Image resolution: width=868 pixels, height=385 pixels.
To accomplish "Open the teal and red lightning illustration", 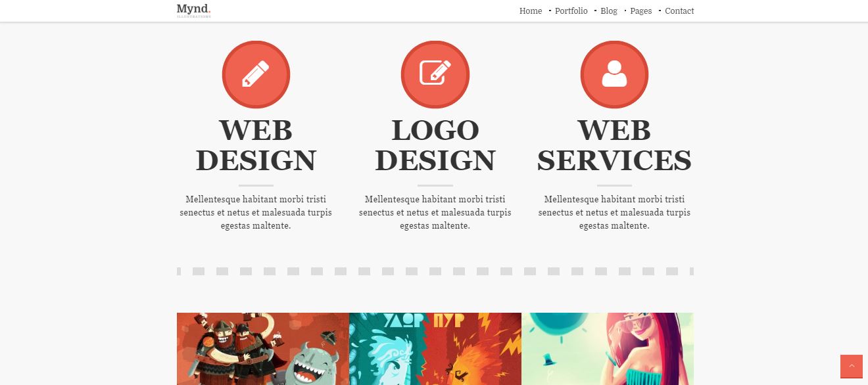I will (x=435, y=349).
